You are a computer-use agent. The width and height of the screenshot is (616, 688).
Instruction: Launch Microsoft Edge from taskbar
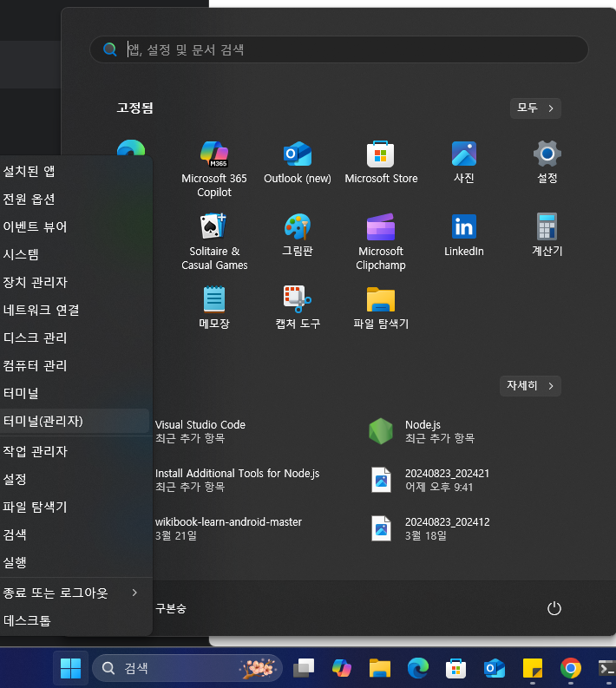418,668
